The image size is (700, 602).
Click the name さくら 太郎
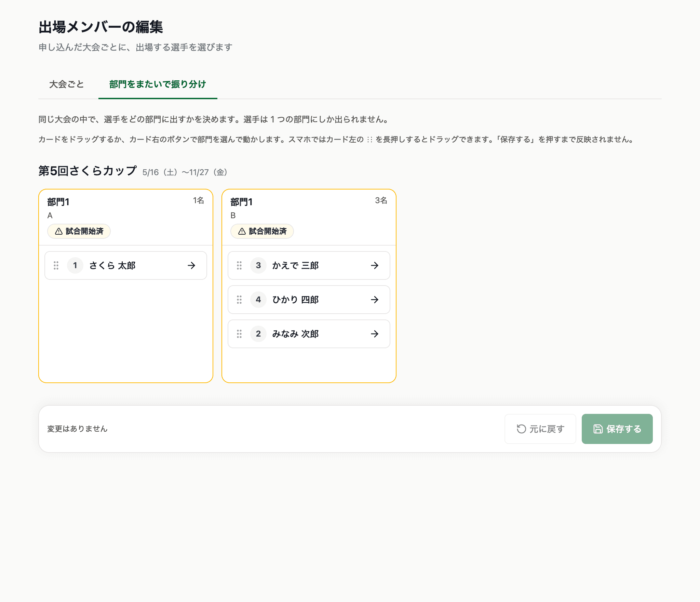(x=112, y=265)
